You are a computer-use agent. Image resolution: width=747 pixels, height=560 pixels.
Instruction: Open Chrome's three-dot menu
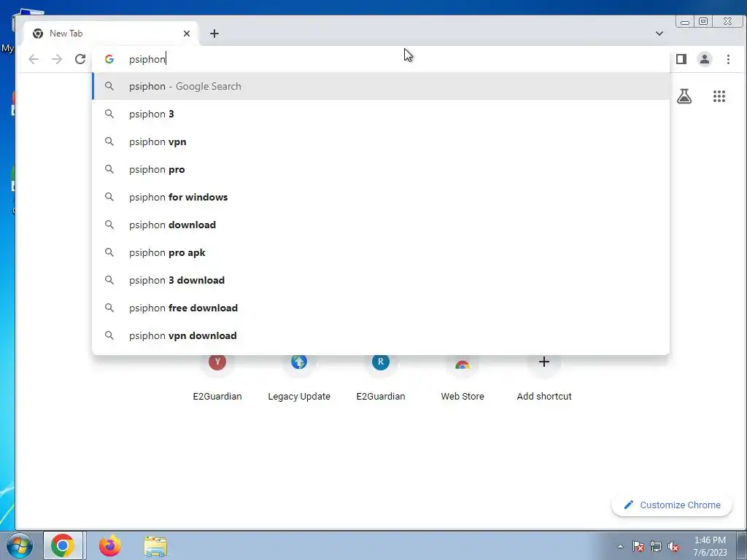pos(728,59)
